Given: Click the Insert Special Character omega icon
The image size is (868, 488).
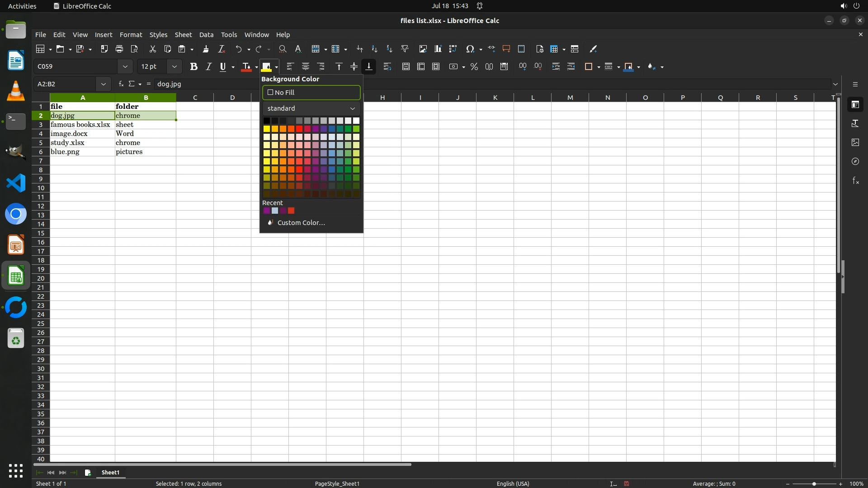Looking at the screenshot, I should point(470,49).
